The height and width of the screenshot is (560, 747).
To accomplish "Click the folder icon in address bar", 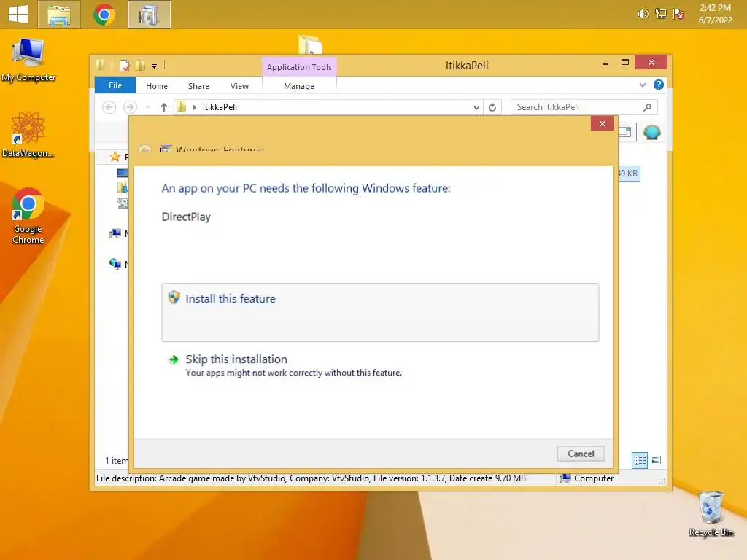I will 181,107.
